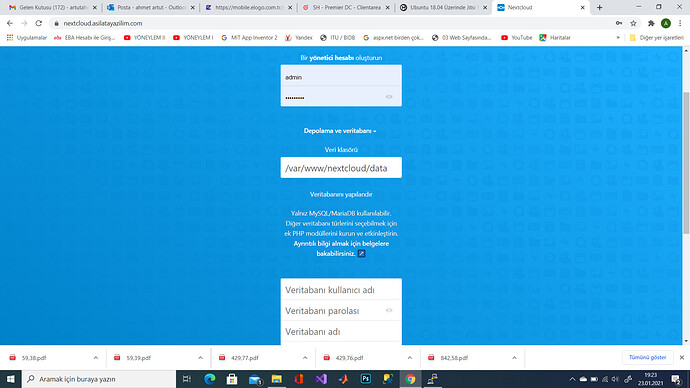Open YouTube bookmark
The width and height of the screenshot is (690, 388).
tap(517, 38)
